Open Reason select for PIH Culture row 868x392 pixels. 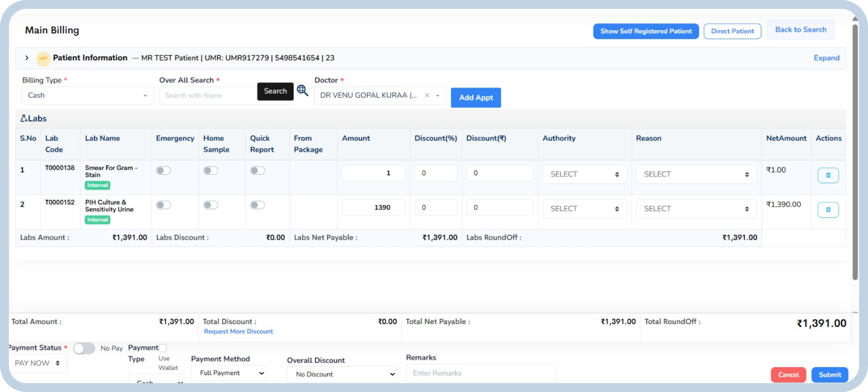click(x=696, y=209)
